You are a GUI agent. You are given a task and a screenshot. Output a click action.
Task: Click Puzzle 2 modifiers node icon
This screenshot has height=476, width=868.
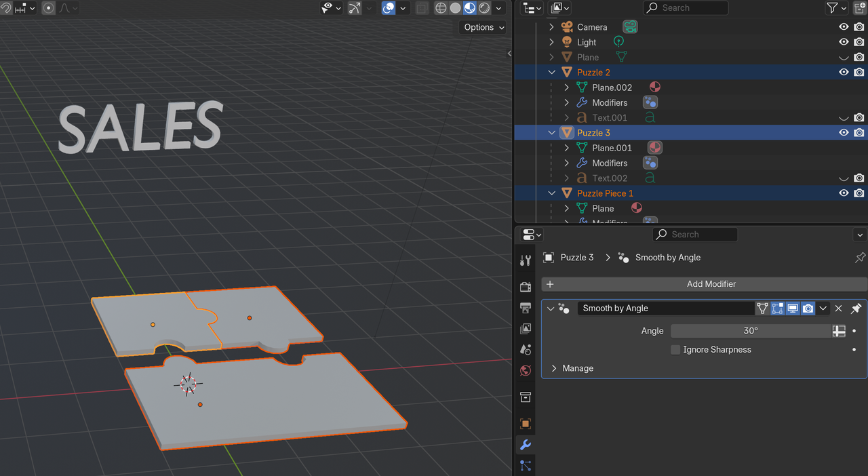[x=650, y=102]
